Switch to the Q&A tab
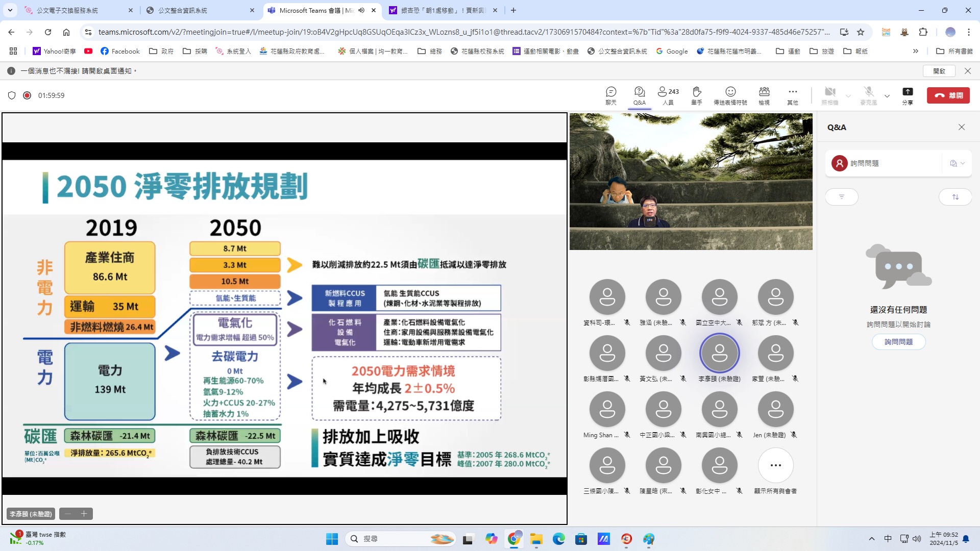The width and height of the screenshot is (980, 551). point(639,95)
